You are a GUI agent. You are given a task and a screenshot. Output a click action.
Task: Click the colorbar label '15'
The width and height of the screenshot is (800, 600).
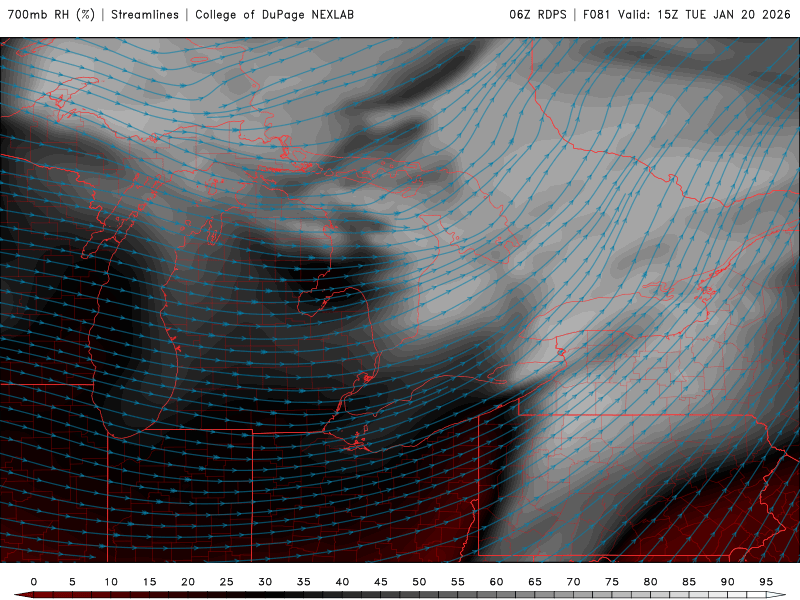pos(149,582)
